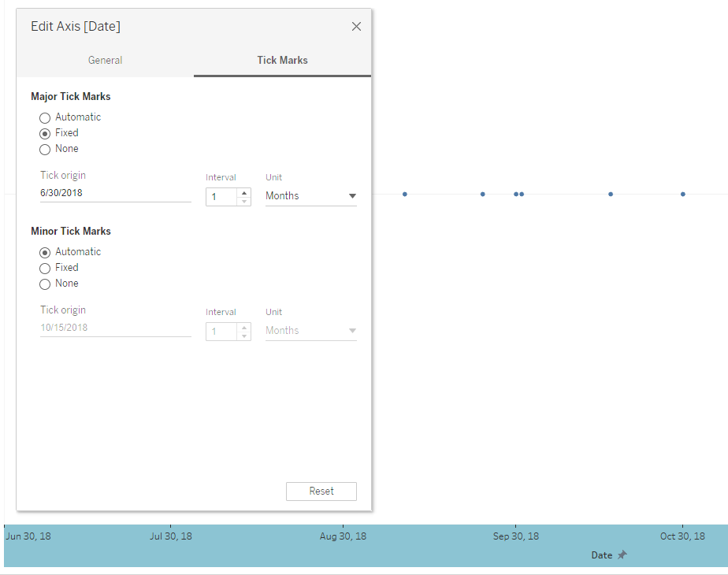Screen dimensions: 728x575
Task: Select the rightmost data point on chart
Action: 683,194
